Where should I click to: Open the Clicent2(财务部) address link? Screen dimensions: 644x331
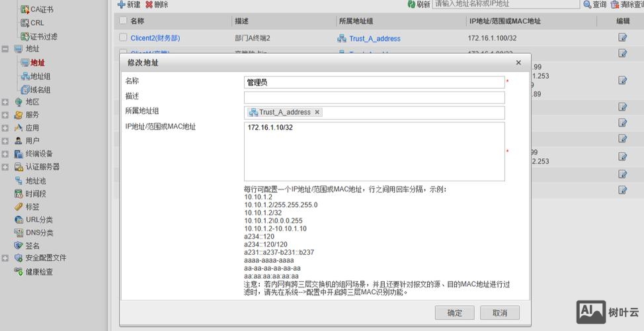(155, 38)
